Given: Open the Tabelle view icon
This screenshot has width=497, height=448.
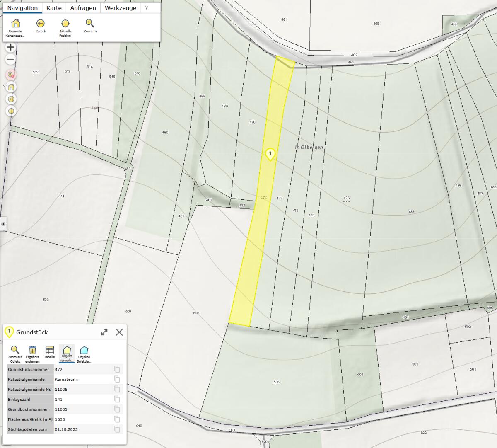Looking at the screenshot, I should pyautogui.click(x=50, y=351).
